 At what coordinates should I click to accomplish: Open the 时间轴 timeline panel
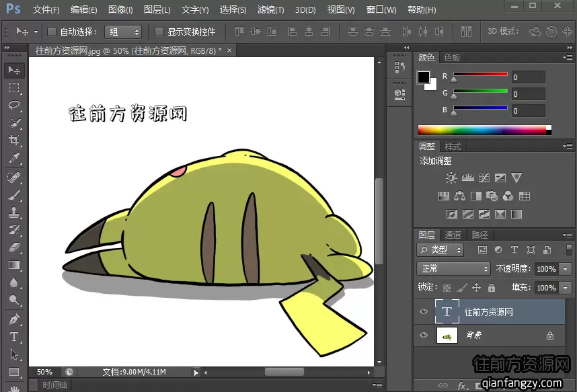54,385
